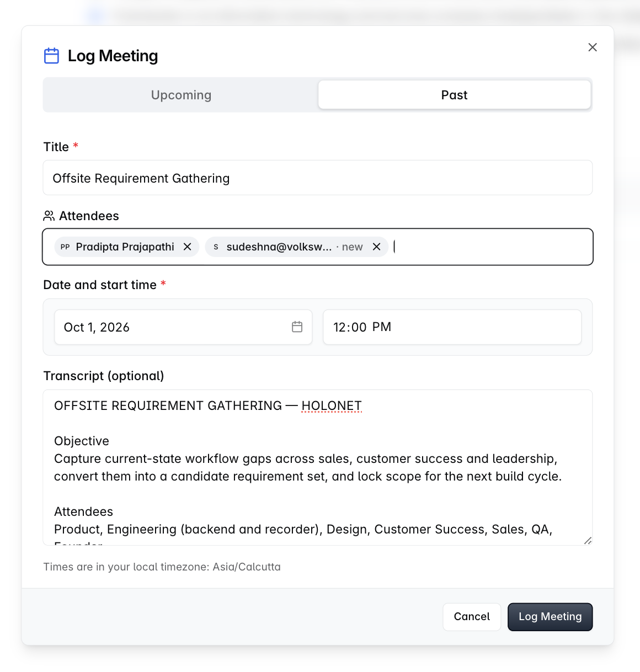Edit the Title field text
Screen dimensions: 640x672
point(318,178)
